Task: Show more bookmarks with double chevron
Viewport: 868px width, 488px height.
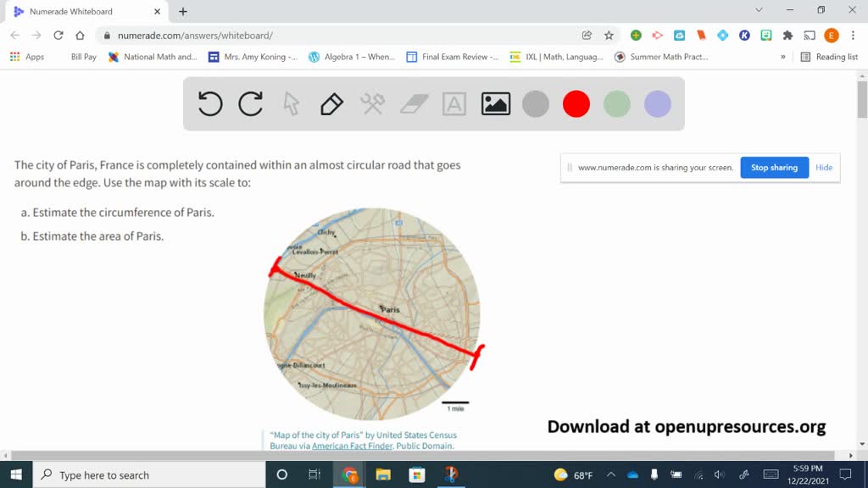Action: point(782,57)
